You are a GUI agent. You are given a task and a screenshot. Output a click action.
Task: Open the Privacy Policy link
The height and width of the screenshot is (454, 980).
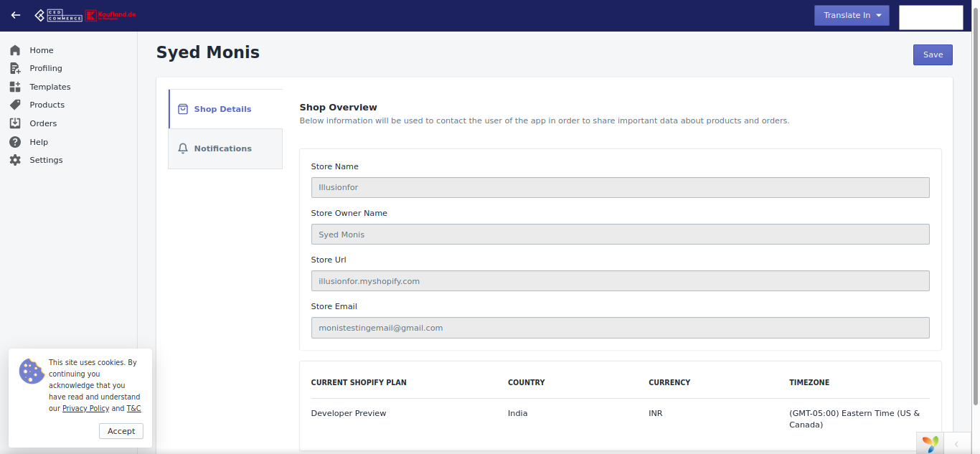(85, 408)
